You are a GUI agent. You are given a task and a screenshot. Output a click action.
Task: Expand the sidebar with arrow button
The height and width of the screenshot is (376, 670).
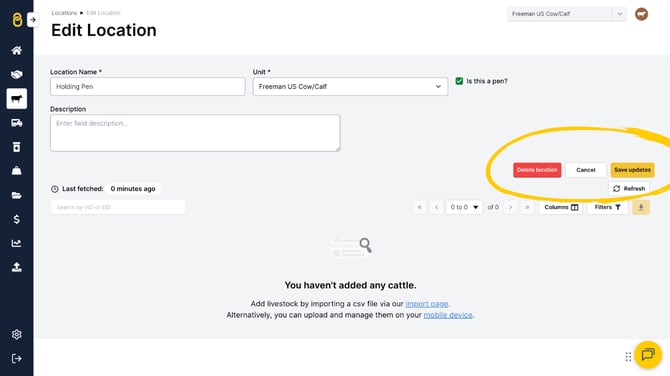[33, 20]
